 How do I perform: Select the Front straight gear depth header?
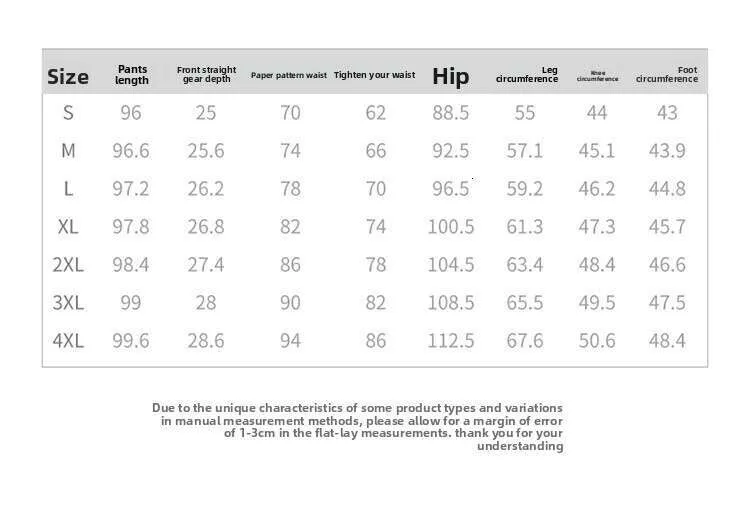tap(207, 75)
